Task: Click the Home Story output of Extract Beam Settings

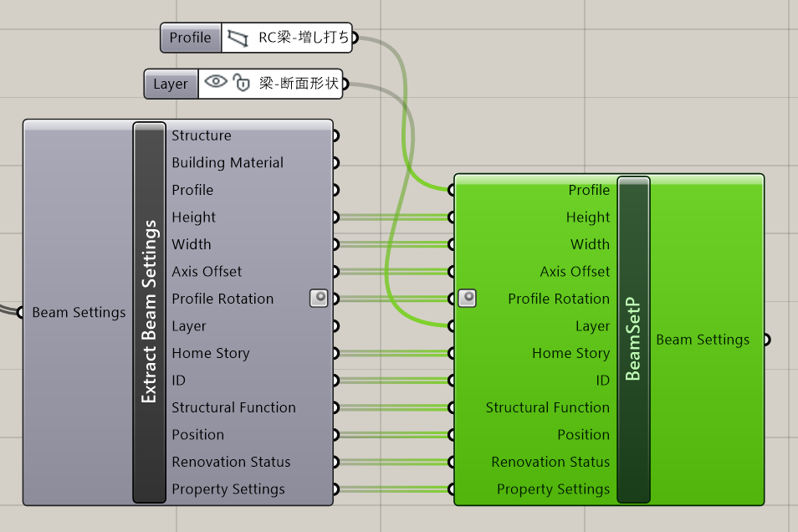Action: [211, 353]
